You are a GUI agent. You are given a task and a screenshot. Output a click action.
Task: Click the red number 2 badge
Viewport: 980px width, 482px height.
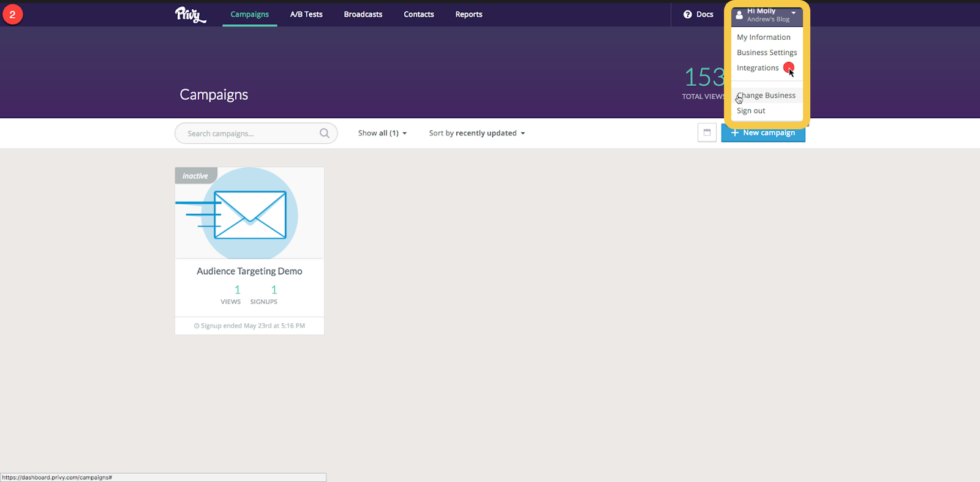[x=13, y=14]
